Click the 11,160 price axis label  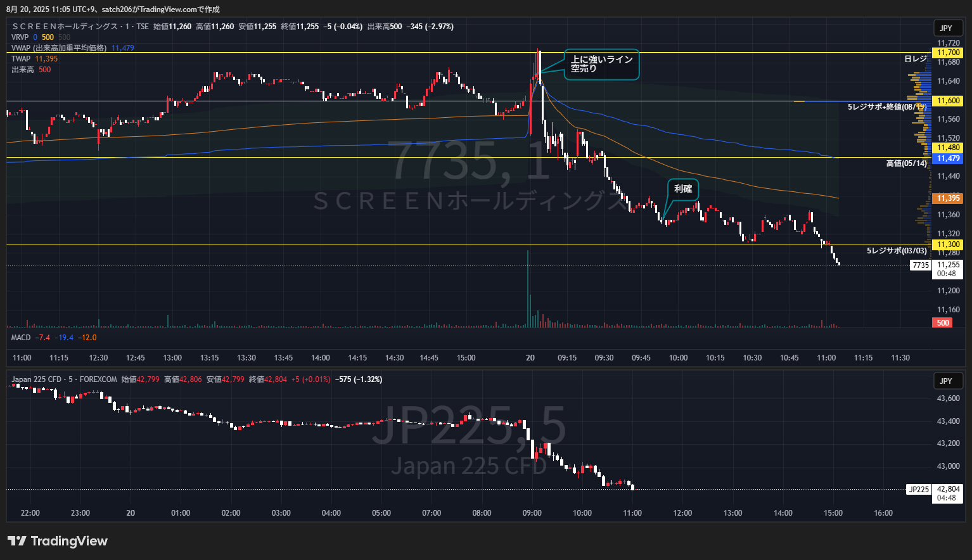(948, 310)
